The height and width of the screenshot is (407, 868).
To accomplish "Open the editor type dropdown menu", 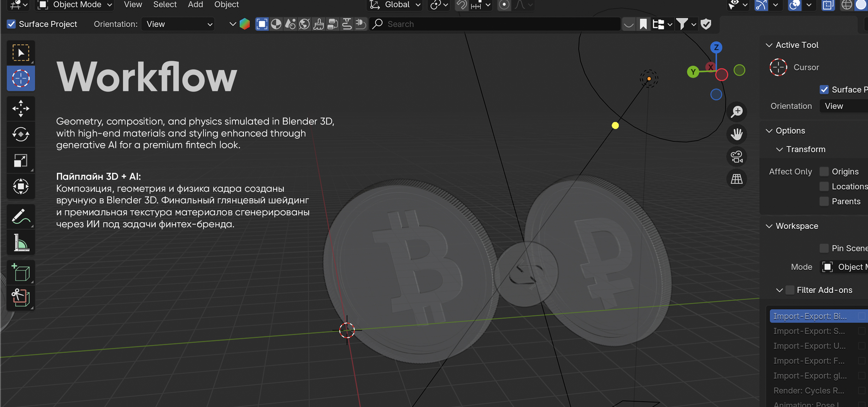I will 19,5.
